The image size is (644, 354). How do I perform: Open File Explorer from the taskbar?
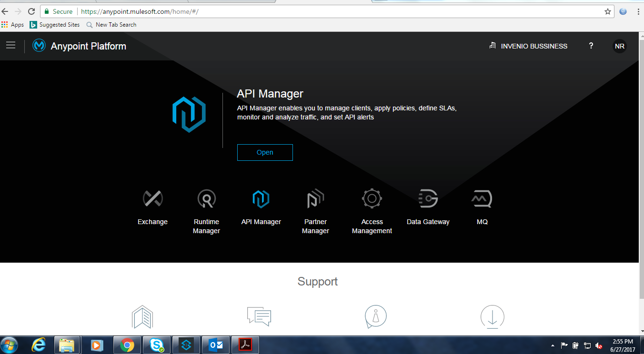67,345
